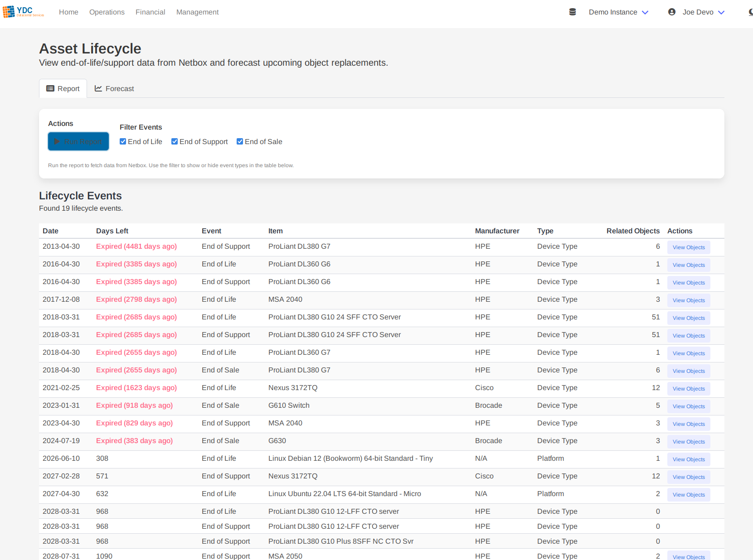View Objects for G610 Switch row

(x=689, y=406)
